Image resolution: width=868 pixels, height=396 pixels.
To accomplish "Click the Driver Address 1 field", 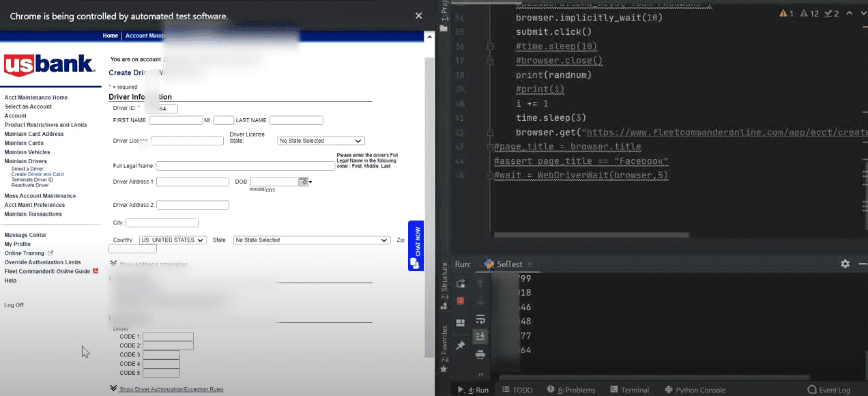I will (192, 182).
